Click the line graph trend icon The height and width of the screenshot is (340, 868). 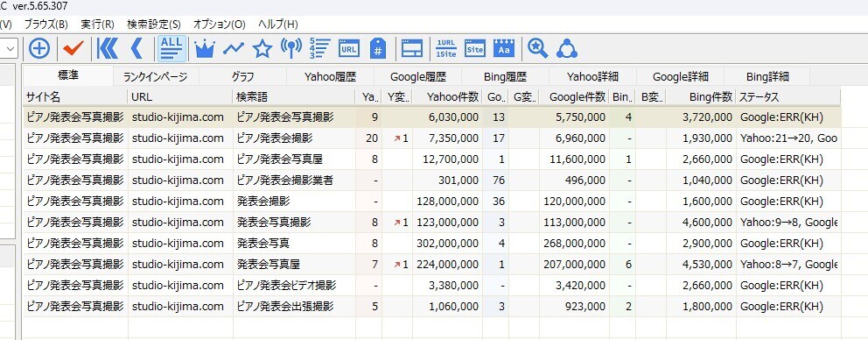click(234, 48)
